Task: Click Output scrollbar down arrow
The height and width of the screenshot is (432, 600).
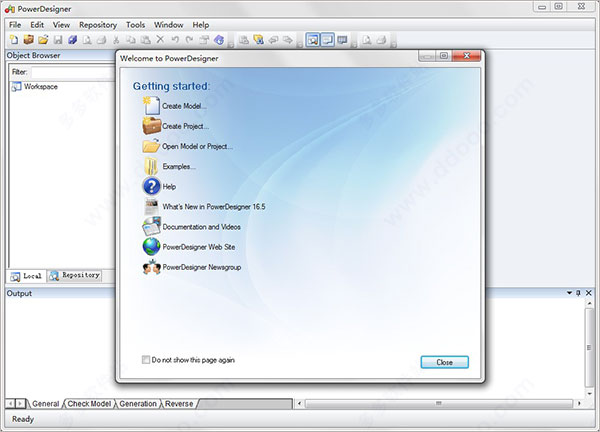Action: pyautogui.click(x=589, y=393)
